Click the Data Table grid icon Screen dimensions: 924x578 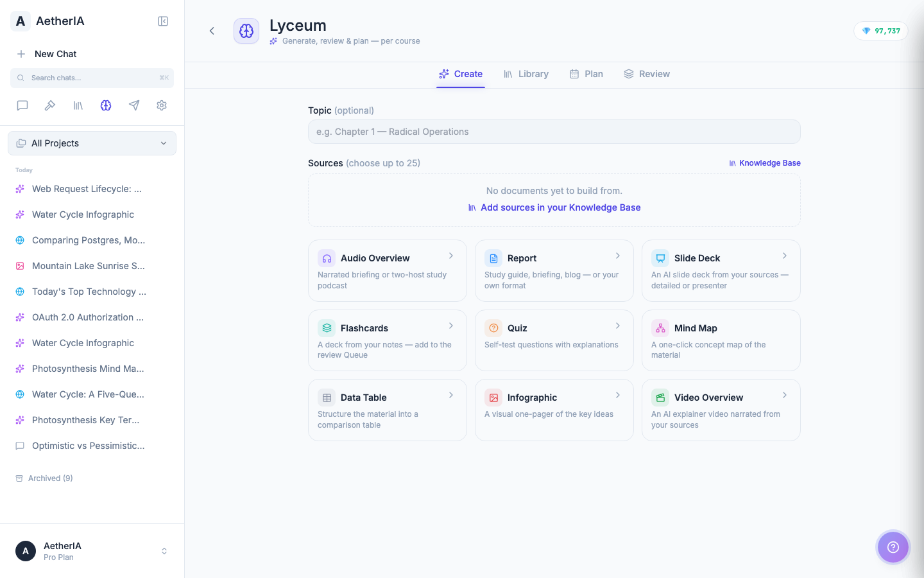click(327, 398)
